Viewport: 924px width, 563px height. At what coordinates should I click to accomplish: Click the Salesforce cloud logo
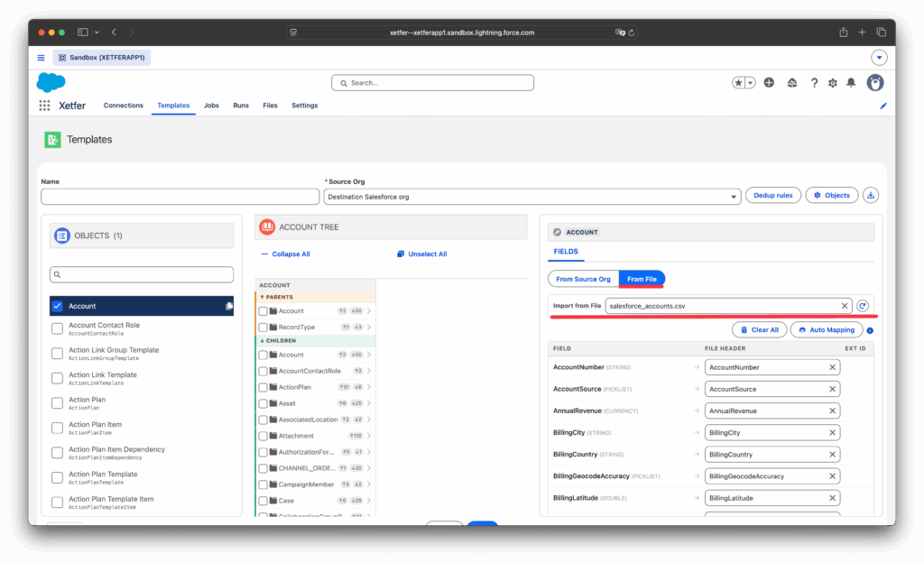pos(51,82)
